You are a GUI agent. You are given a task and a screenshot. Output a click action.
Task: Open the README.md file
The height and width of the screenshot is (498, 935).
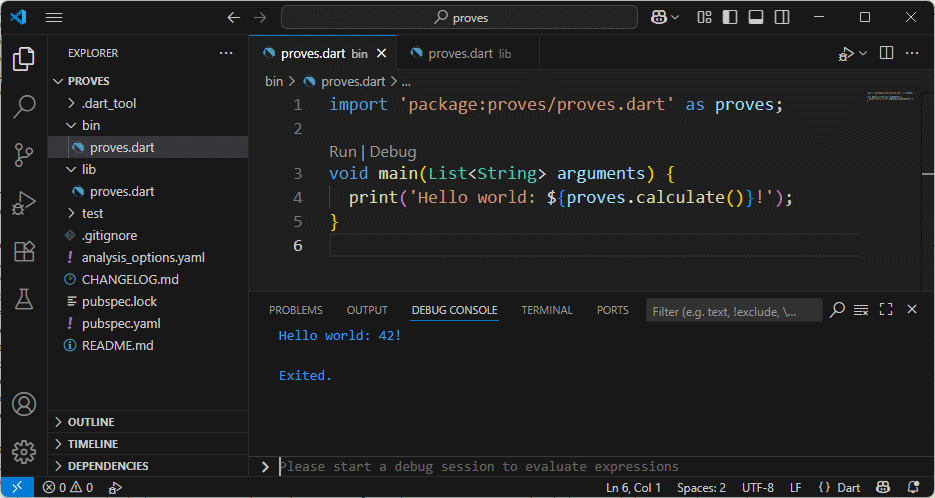pyautogui.click(x=147, y=345)
